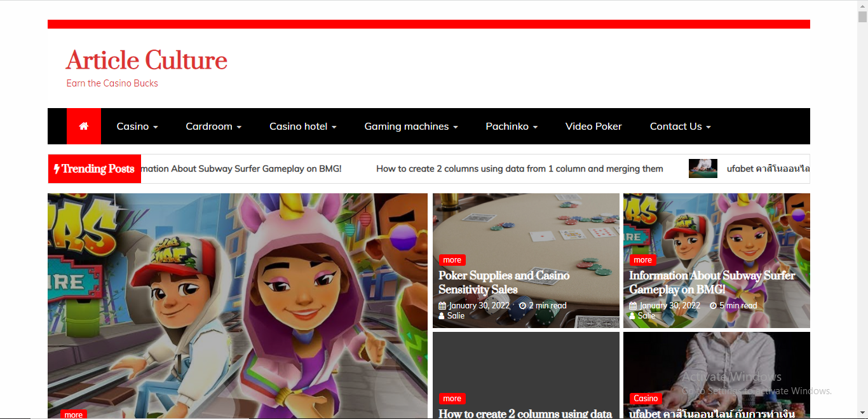
Task: Click the home icon in navigation bar
Action: pyautogui.click(x=84, y=126)
